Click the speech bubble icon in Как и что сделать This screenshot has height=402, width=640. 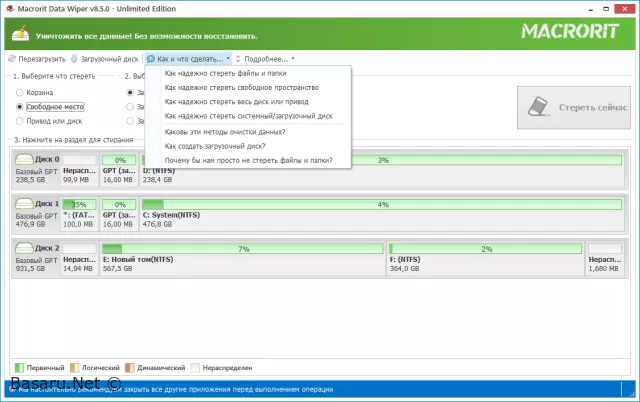(x=151, y=59)
